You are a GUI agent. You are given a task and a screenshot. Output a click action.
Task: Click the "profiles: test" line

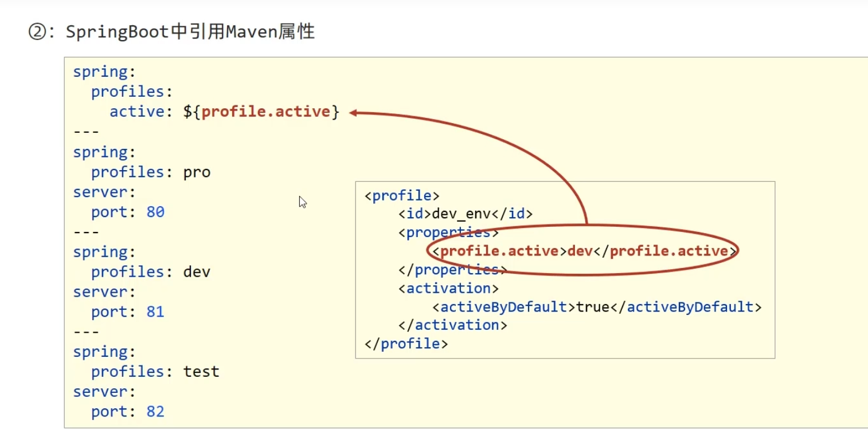tap(155, 372)
